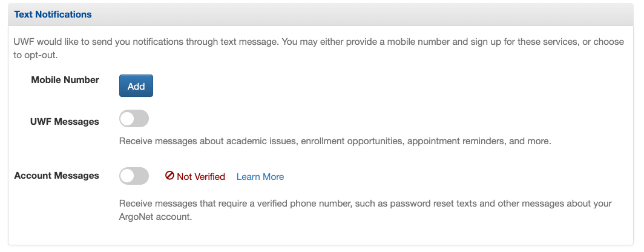The width and height of the screenshot is (644, 252).
Task: Click the red Not Verified prohibition icon
Action: [x=169, y=176]
